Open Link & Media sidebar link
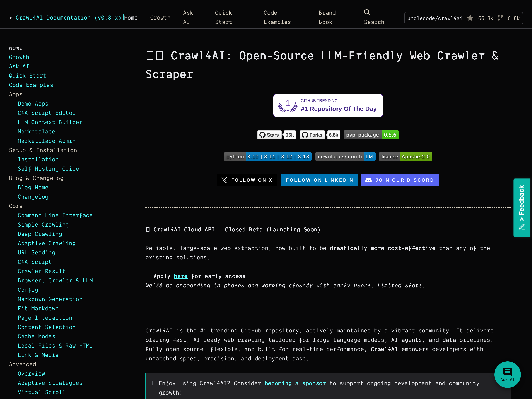532x399 pixels. point(38,355)
